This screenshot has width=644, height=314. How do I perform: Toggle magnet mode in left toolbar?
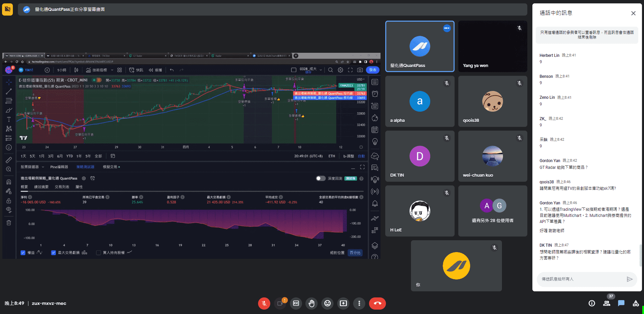coord(9,182)
